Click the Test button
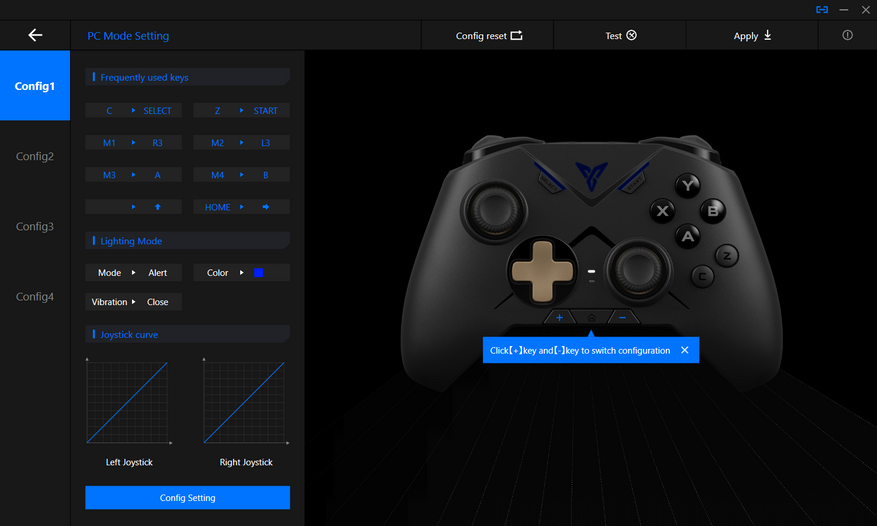Screen dimensions: 877x526 620,35
